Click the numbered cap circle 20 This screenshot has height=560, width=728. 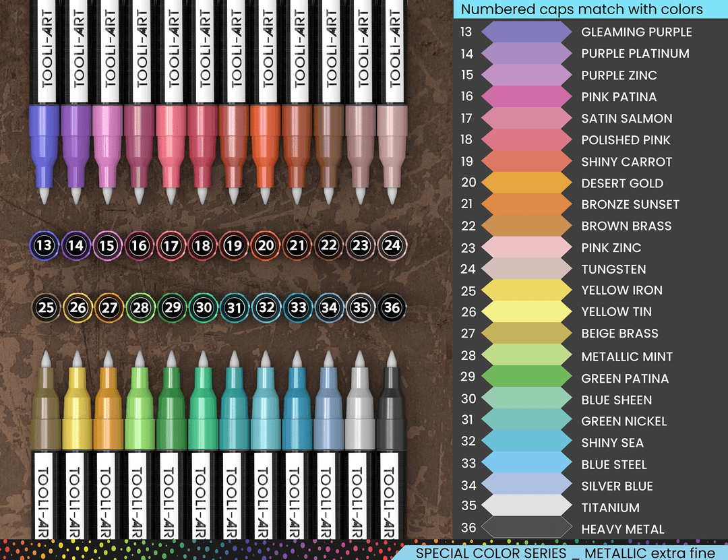click(266, 245)
